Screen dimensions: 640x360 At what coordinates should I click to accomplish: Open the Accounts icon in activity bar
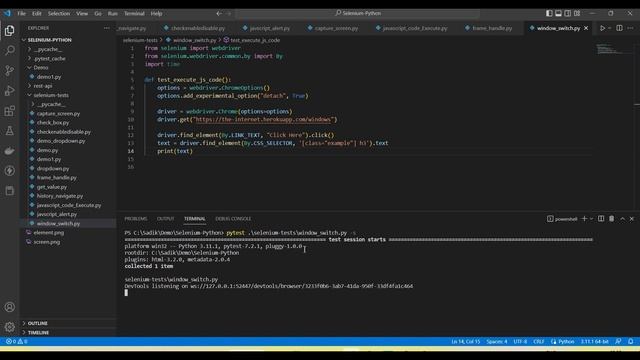[x=9, y=307]
